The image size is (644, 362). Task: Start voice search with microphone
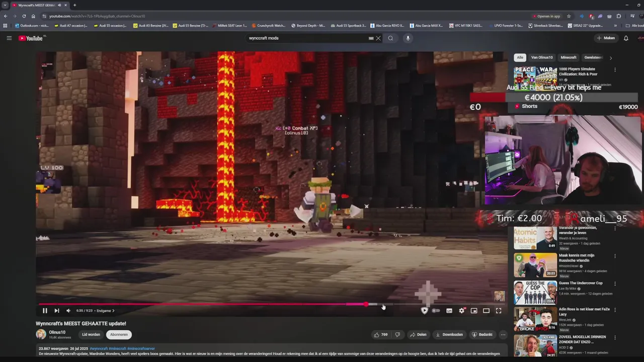click(408, 38)
